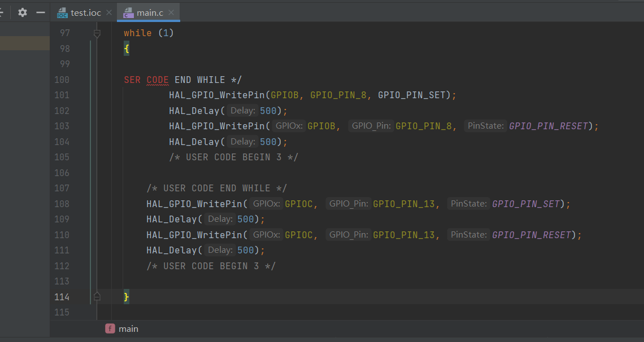Click line number 105 in the gutter
The image size is (644, 342).
tap(62, 157)
